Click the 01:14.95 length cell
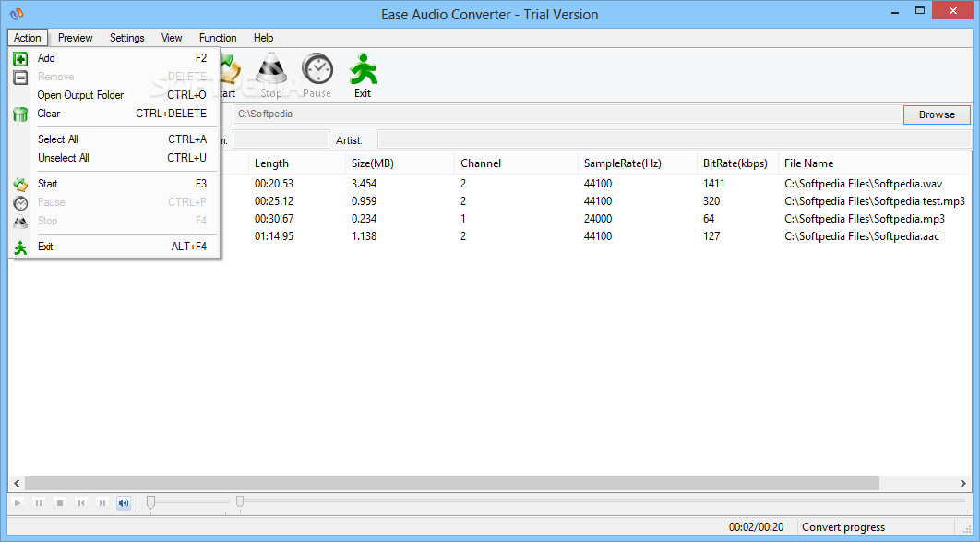 [274, 236]
